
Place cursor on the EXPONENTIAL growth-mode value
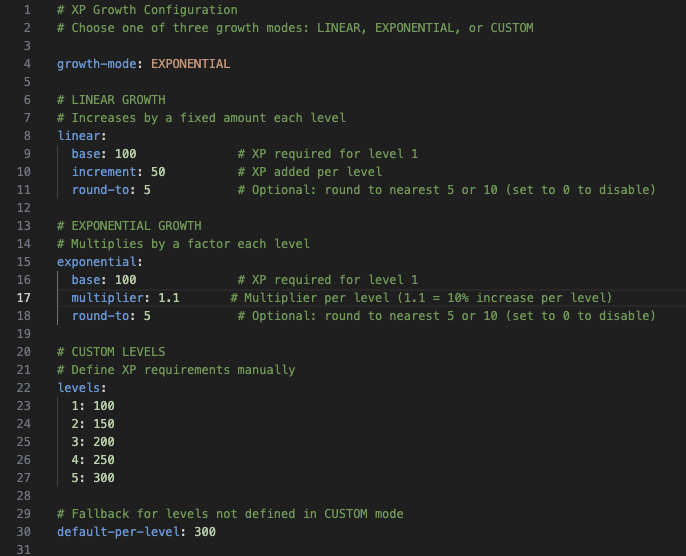190,64
